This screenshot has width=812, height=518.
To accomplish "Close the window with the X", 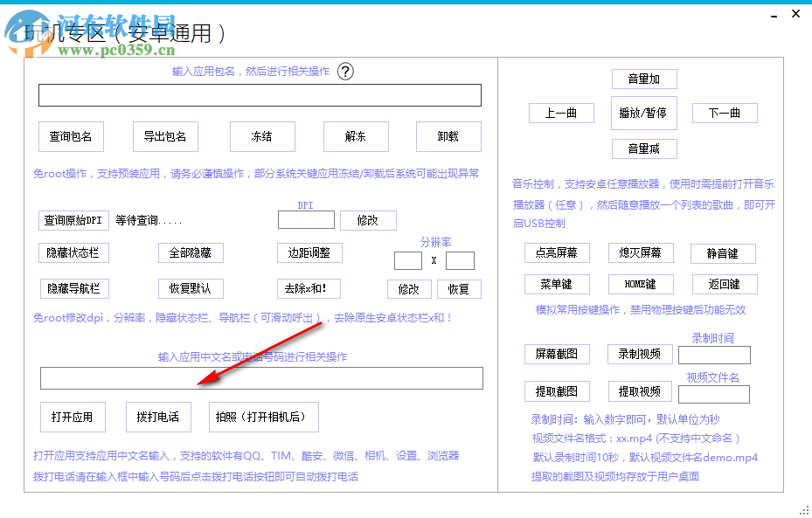I will click(x=796, y=14).
